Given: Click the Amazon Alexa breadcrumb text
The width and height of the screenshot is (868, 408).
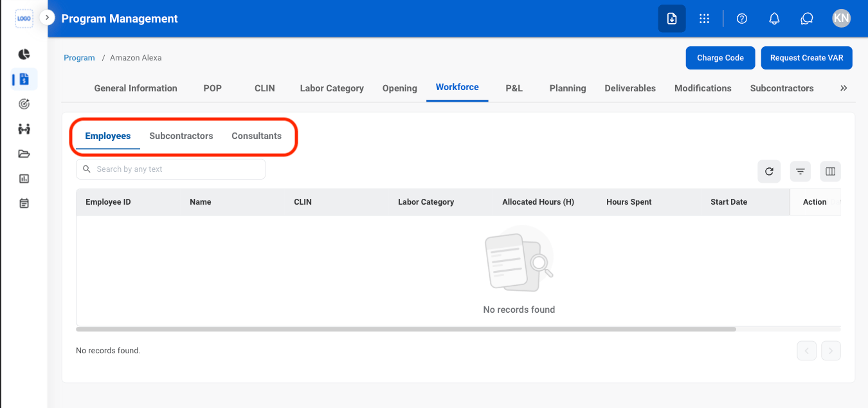Looking at the screenshot, I should coord(136,58).
